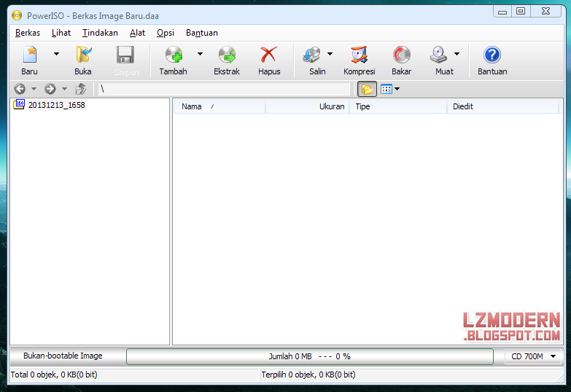This screenshot has width=571, height=392.
Task: Sort by the Diedit column header
Action: click(502, 106)
